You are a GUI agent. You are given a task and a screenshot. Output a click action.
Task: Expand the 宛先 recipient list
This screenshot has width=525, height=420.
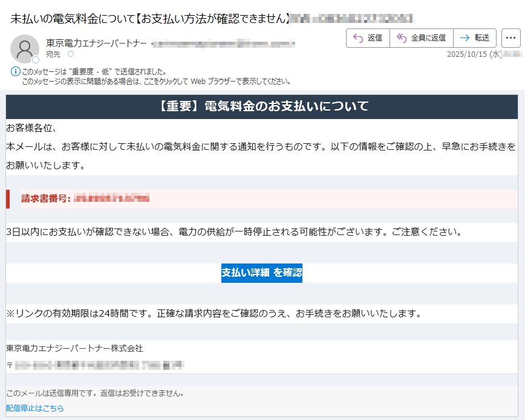pyautogui.click(x=53, y=53)
